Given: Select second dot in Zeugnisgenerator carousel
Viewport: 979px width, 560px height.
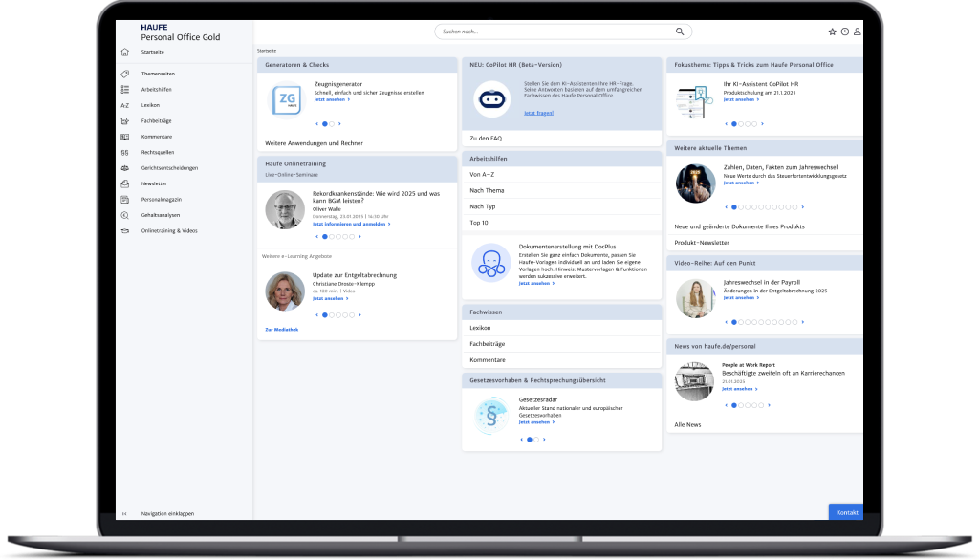Looking at the screenshot, I should tap(332, 124).
